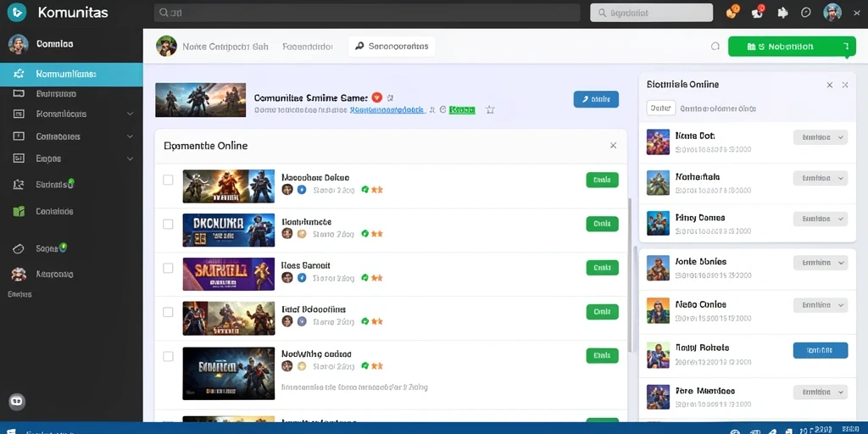The height and width of the screenshot is (434, 868).
Task: Open the orange notification icon in top bar
Action: 732,12
